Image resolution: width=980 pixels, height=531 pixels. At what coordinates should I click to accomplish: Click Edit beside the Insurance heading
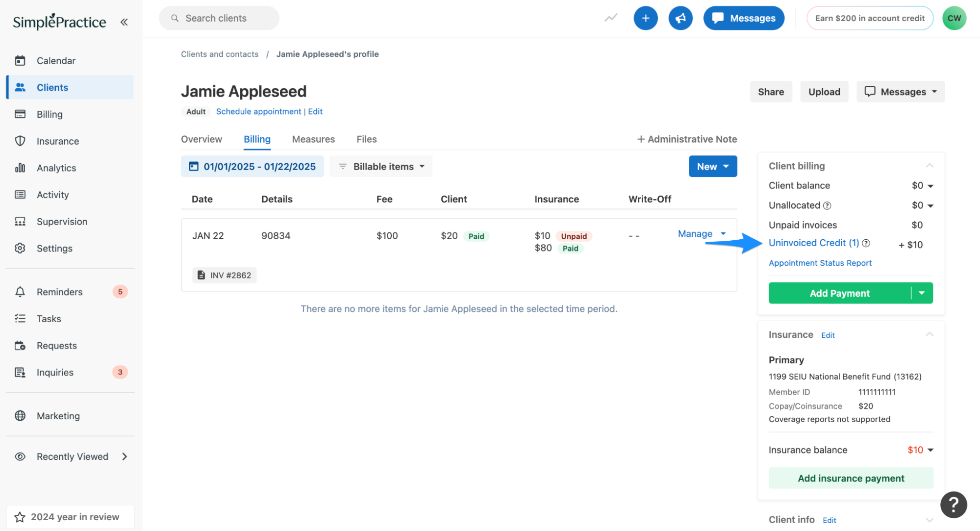(x=828, y=335)
